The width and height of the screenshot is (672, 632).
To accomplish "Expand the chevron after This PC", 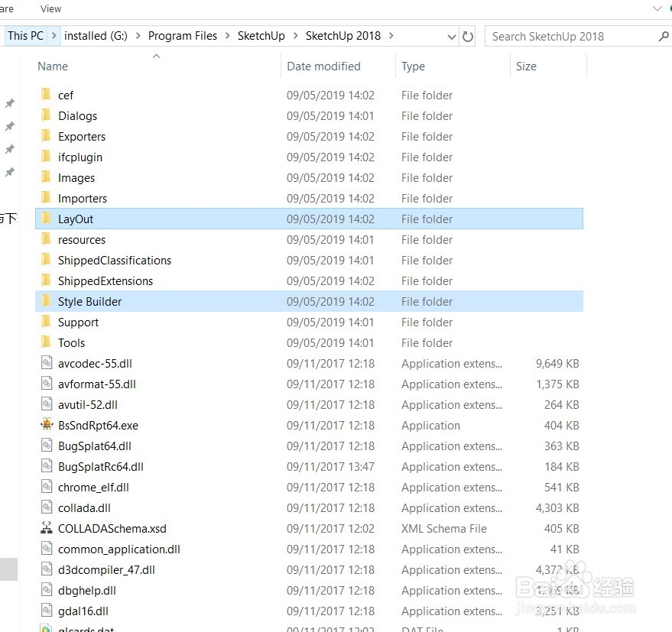I will pyautogui.click(x=54, y=36).
